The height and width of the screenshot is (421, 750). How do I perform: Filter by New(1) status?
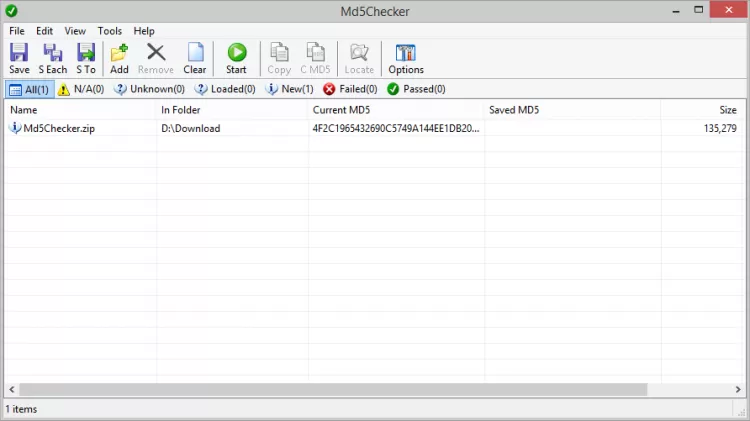[289, 89]
